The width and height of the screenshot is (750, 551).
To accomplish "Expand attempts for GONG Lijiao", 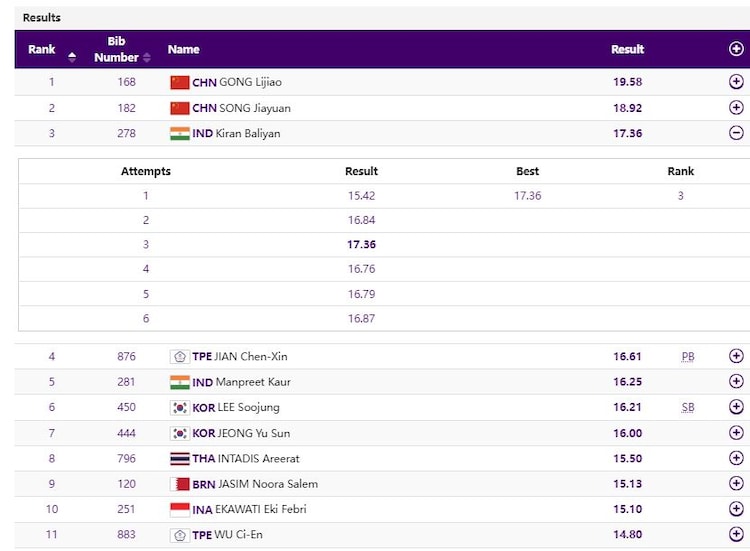I will point(736,82).
